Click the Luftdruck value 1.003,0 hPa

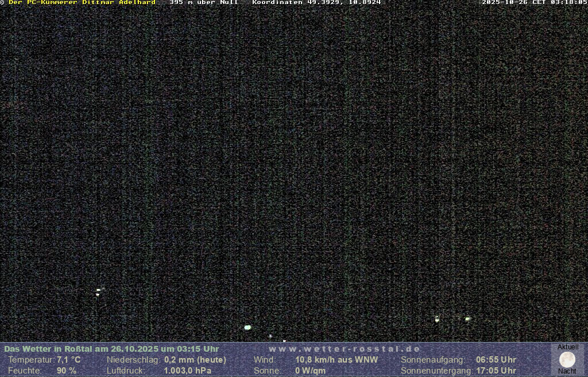coord(188,371)
